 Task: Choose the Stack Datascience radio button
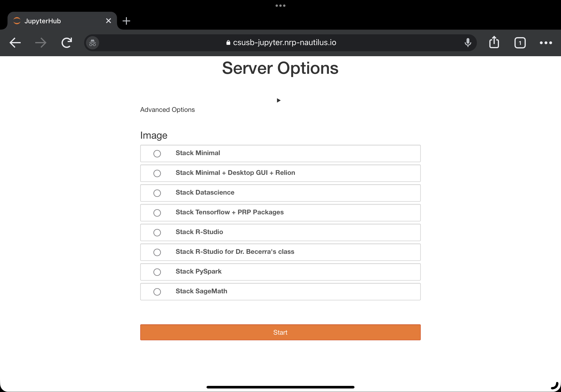click(x=157, y=193)
